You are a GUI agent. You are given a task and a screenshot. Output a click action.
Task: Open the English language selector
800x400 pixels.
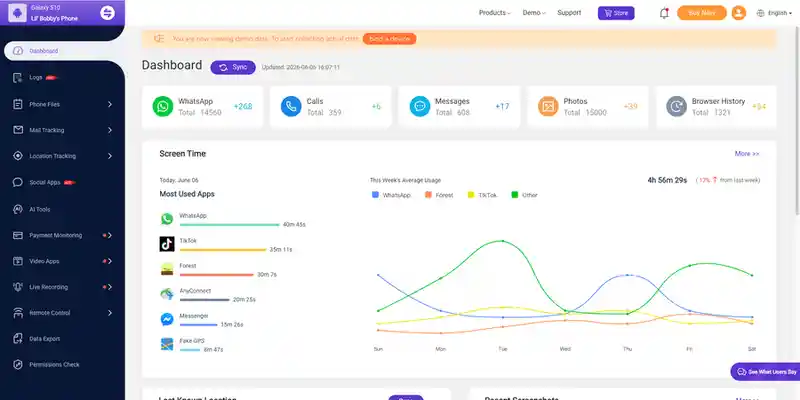point(774,13)
